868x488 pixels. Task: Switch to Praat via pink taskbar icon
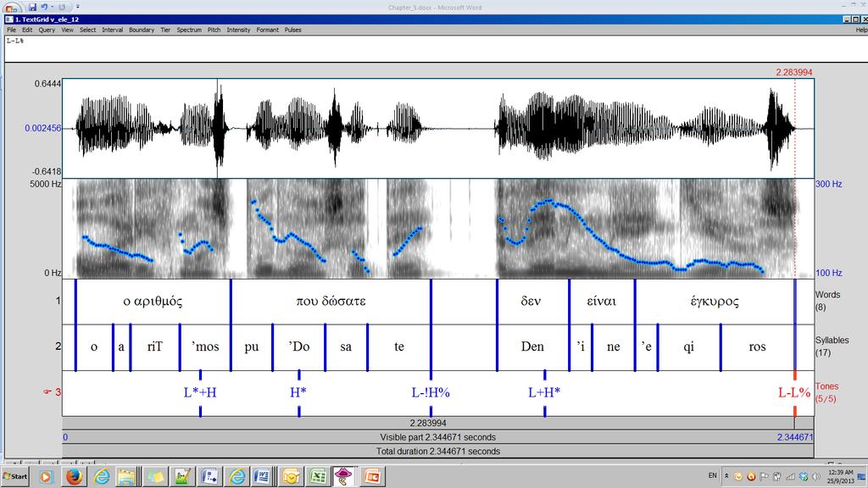coord(343,476)
